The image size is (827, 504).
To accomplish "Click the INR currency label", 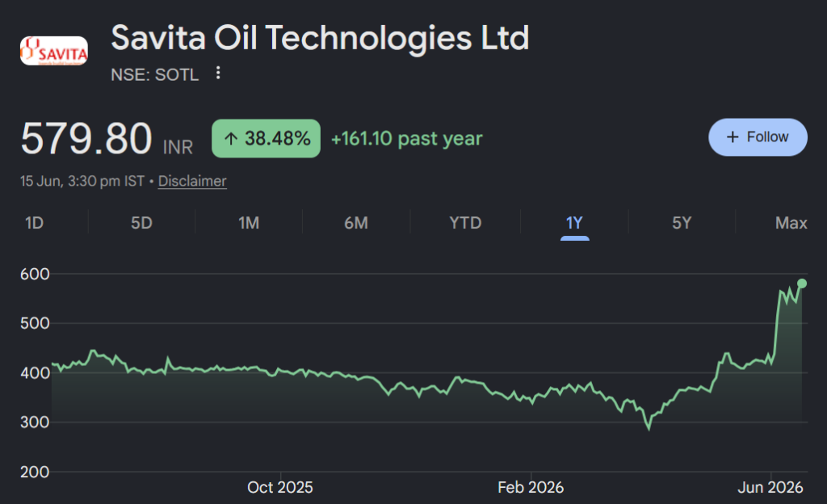I will [x=178, y=147].
